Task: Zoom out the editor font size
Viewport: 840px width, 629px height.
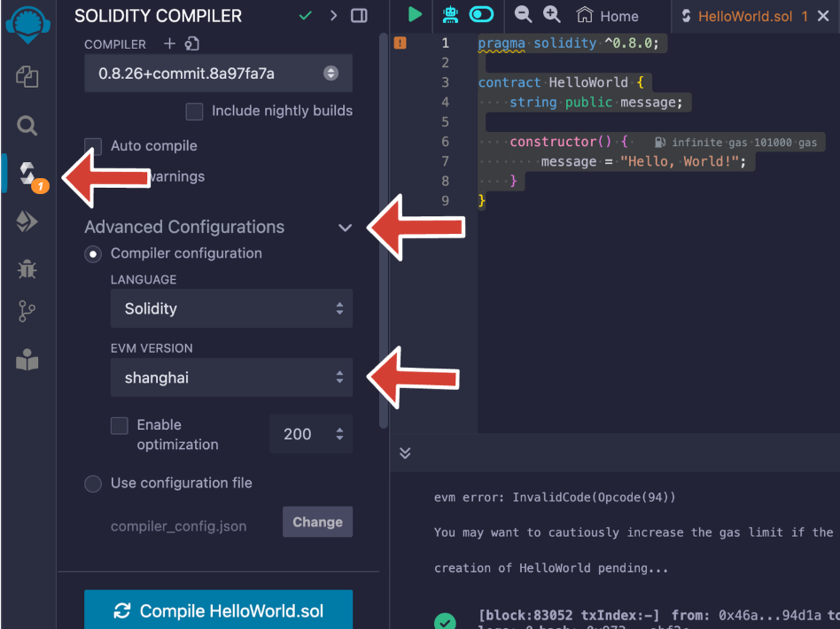Action: click(524, 15)
